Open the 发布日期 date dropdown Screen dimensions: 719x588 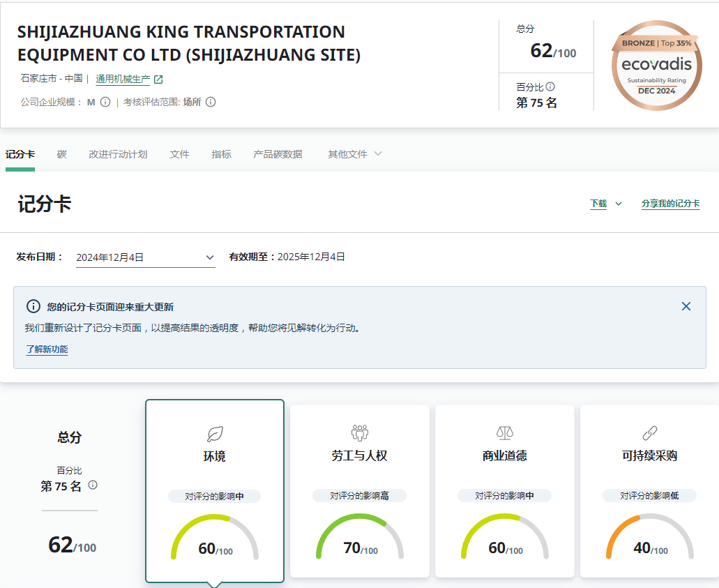(145, 257)
